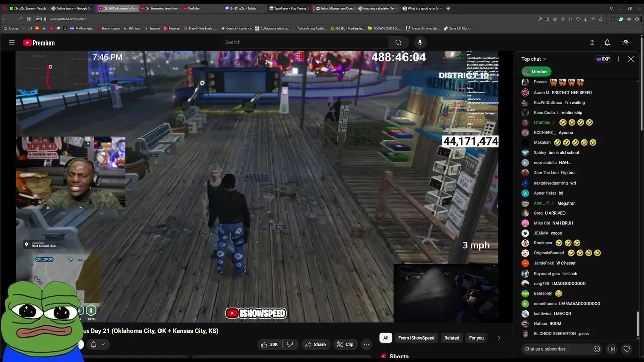This screenshot has width=644, height=362.
Task: Click chat message from JamieFokk
Action: pyautogui.click(x=548, y=263)
